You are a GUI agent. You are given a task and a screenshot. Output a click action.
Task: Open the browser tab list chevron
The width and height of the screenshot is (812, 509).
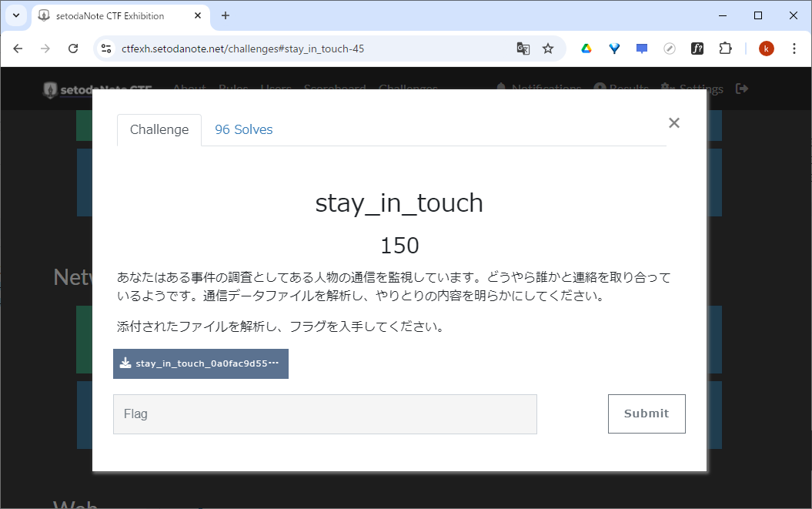(16, 15)
